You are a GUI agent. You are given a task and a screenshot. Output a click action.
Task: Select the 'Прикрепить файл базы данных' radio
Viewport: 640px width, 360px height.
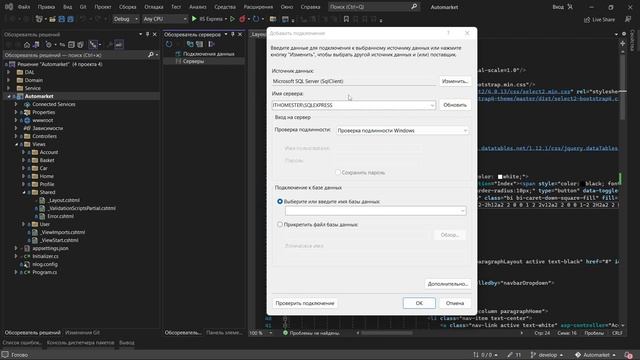280,224
